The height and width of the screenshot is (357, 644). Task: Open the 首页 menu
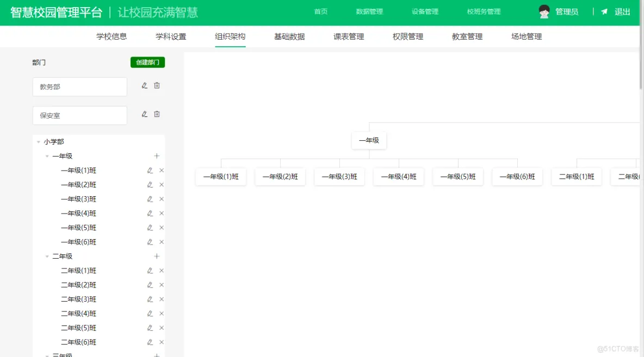pos(321,11)
